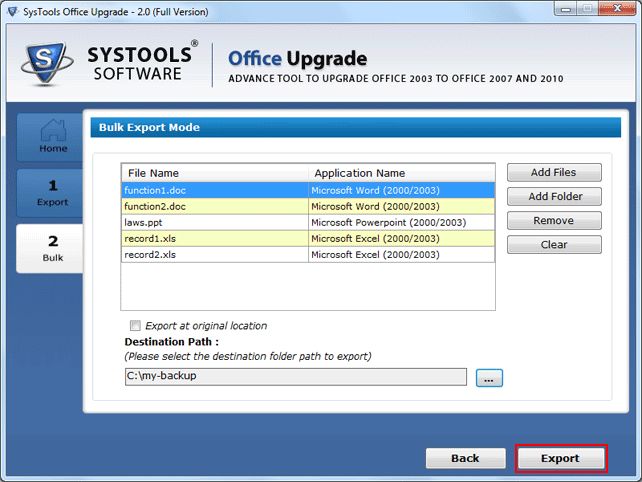Click Microsoft Excel cell for record2.xls
Viewport: 642px width, 482px height.
[401, 254]
